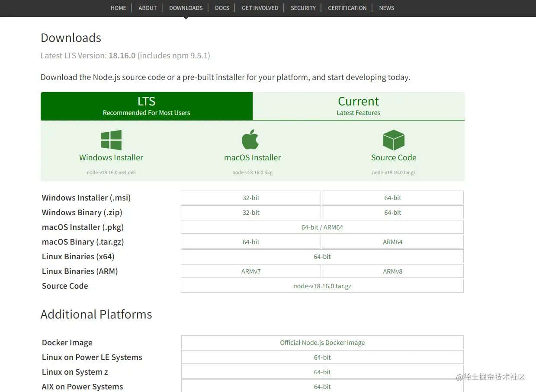Click node-v18.16.0-x64.msi file name
The height and width of the screenshot is (392, 536).
click(x=111, y=172)
